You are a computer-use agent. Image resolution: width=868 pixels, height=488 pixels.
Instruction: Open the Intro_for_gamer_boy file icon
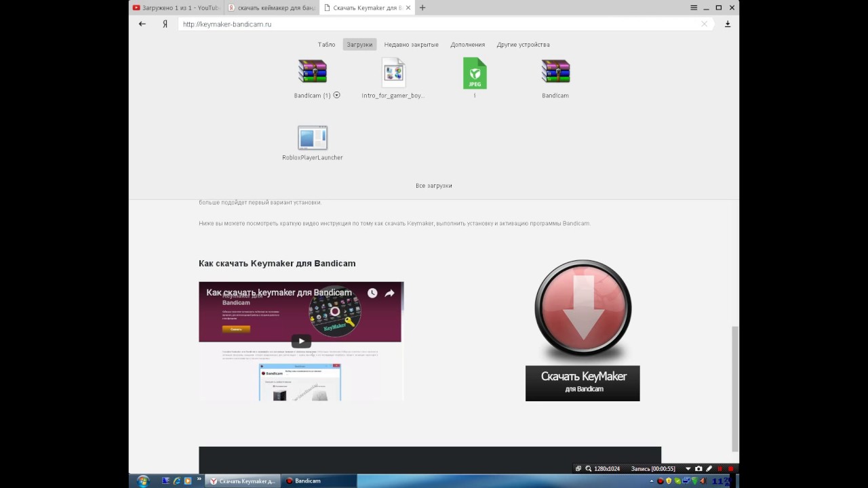(x=393, y=73)
